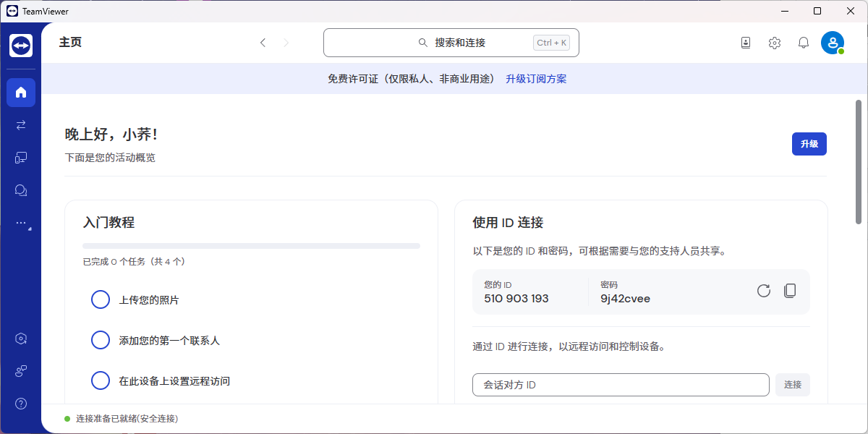Open the help question mark icon
This screenshot has width=868, height=434.
[x=21, y=404]
